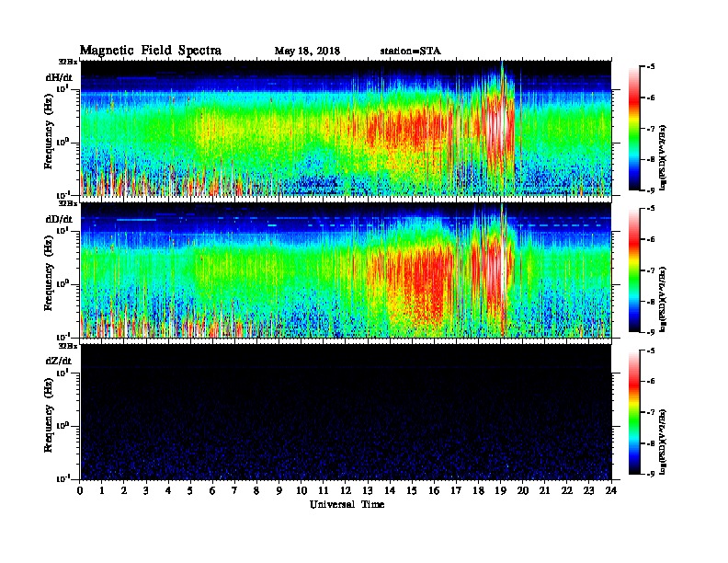Click hour tick label "14" on time axis
728x563 pixels.
tap(390, 490)
